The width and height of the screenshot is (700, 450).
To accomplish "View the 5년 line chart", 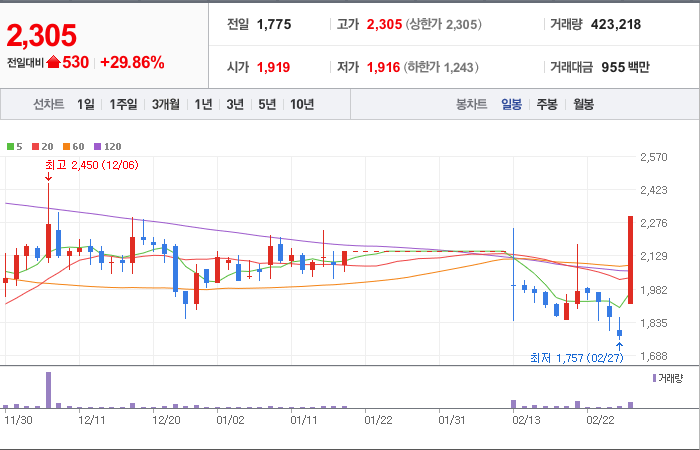I will click(267, 104).
